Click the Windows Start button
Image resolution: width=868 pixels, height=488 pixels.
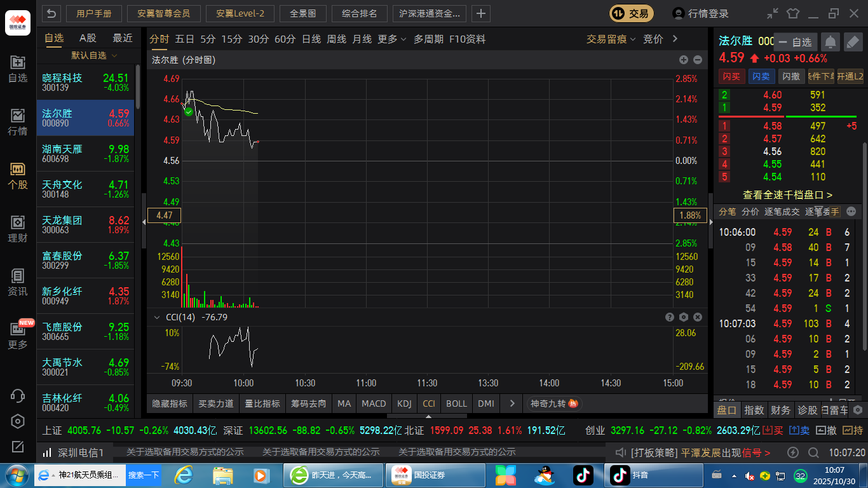pyautogui.click(x=16, y=475)
